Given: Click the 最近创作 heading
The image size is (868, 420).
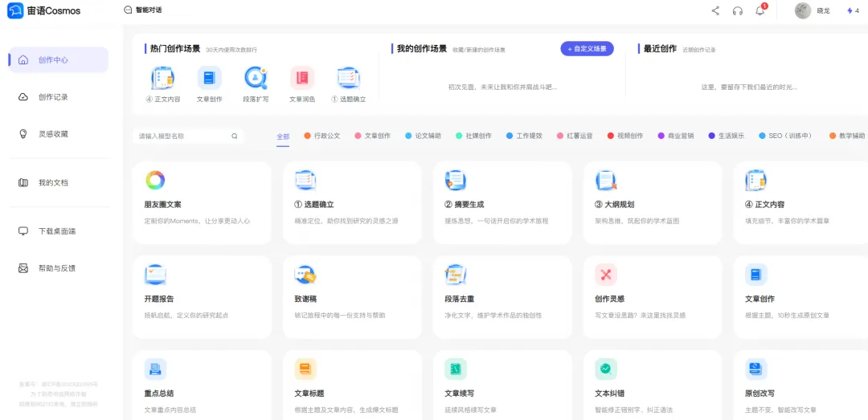Looking at the screenshot, I should pyautogui.click(x=660, y=49).
